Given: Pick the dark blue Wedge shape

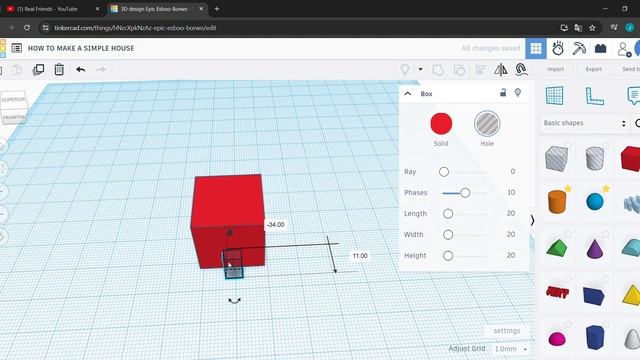Looking at the screenshot, I should (x=593, y=296).
